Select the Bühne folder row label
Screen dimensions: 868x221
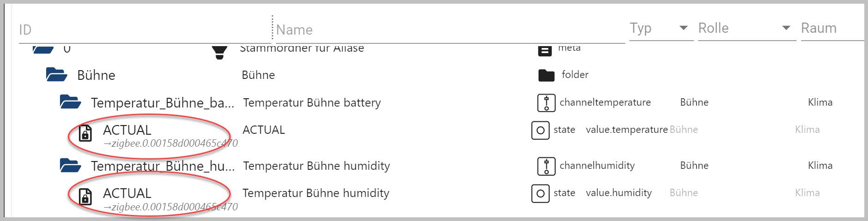(96, 75)
